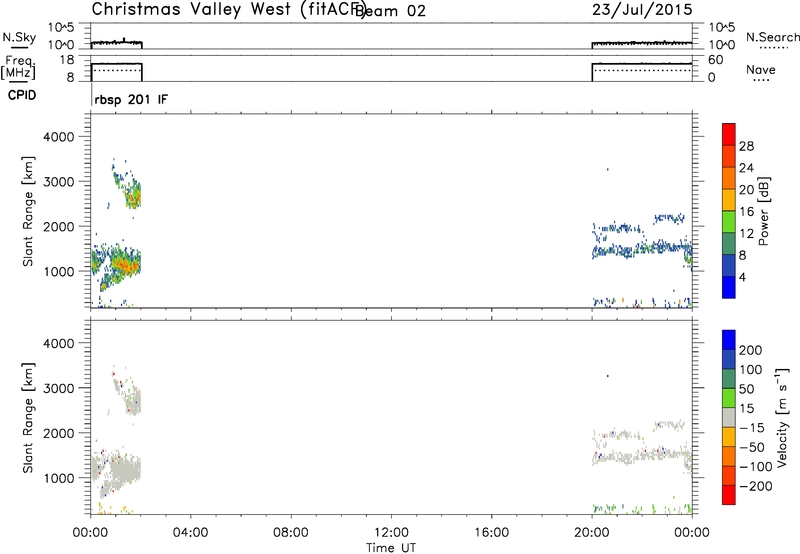800x554 pixels.
Task: Click the isolated 3200 km dot after 20:00 in power panel
Action: [x=607, y=169]
